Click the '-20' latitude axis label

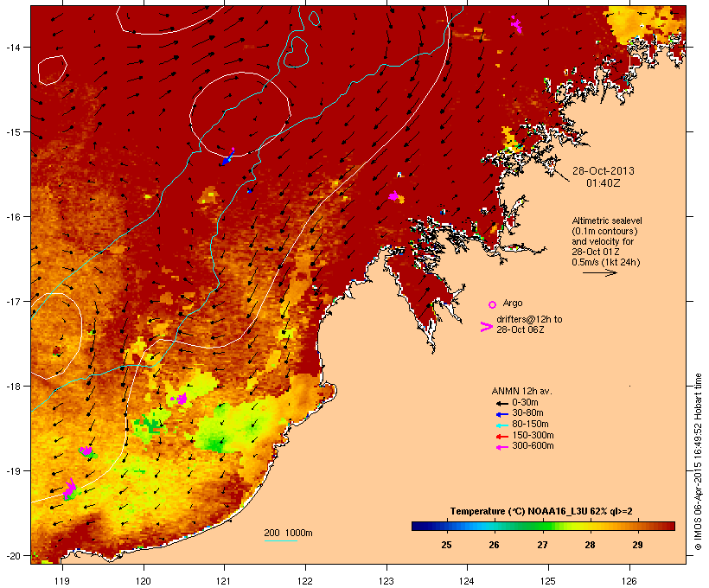tap(12, 556)
